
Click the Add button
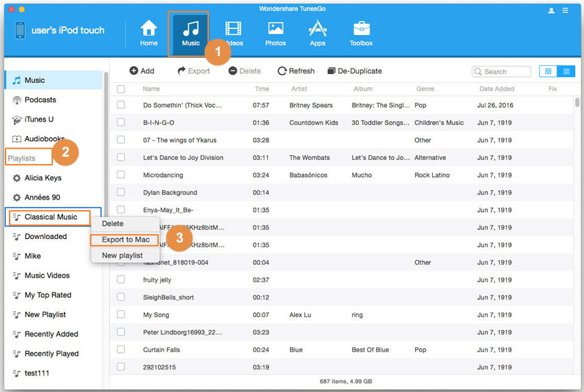[x=142, y=71]
